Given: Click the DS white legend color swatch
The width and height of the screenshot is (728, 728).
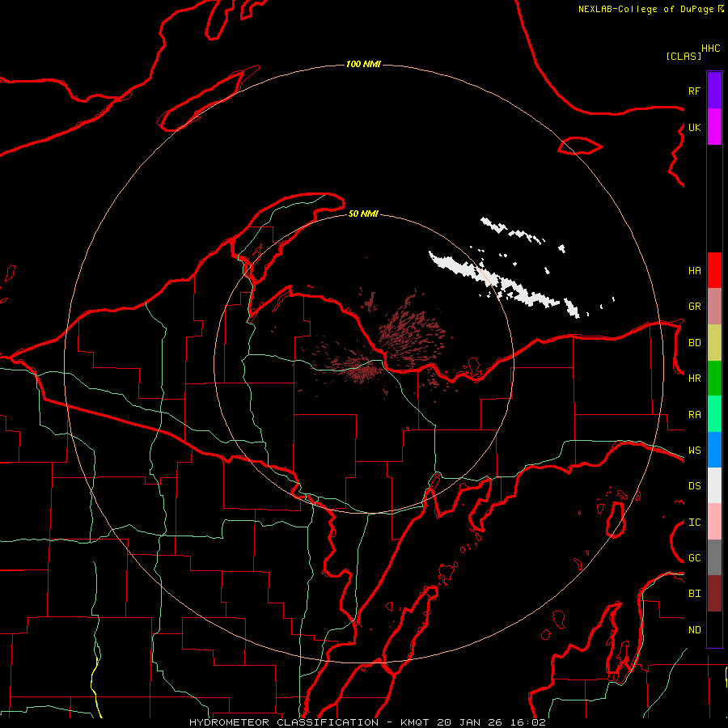Looking at the screenshot, I should click(x=714, y=485).
